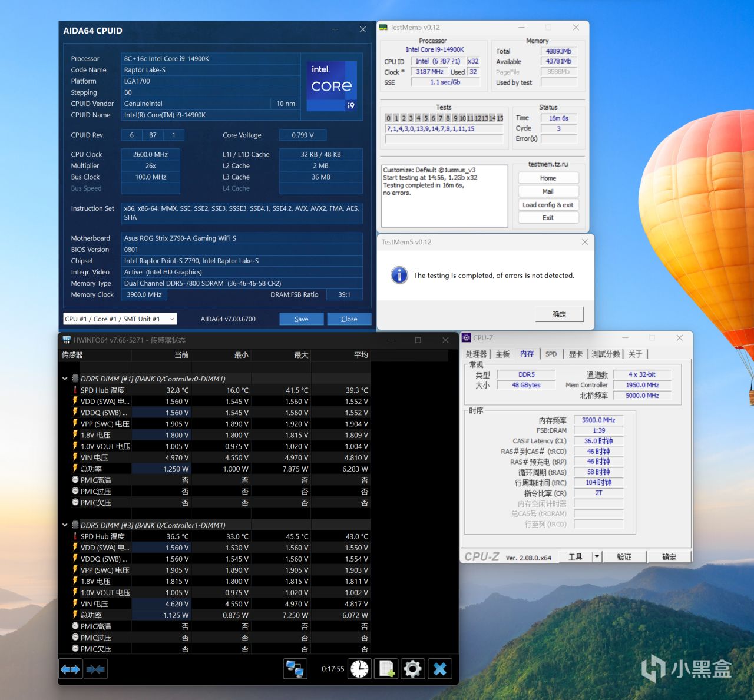Switch to the 主板 tab in CPU-Z
This screenshot has height=700, width=754.
point(502,354)
